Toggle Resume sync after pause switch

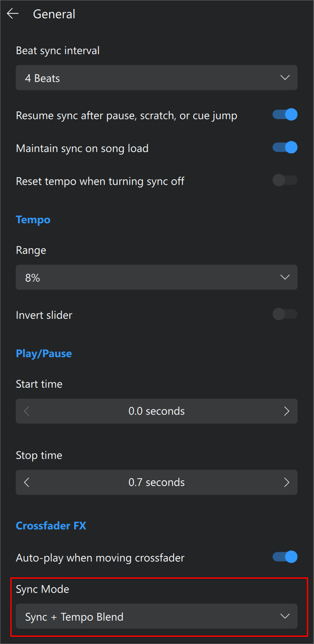pos(285,115)
